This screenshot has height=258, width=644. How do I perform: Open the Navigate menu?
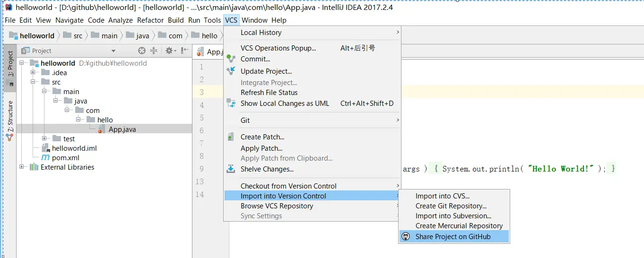pyautogui.click(x=69, y=20)
